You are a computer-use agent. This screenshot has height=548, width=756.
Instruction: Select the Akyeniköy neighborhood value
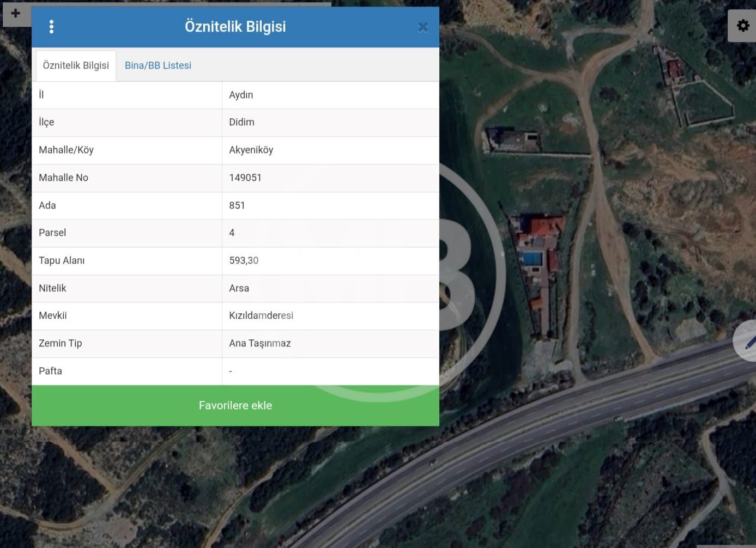pyautogui.click(x=251, y=150)
